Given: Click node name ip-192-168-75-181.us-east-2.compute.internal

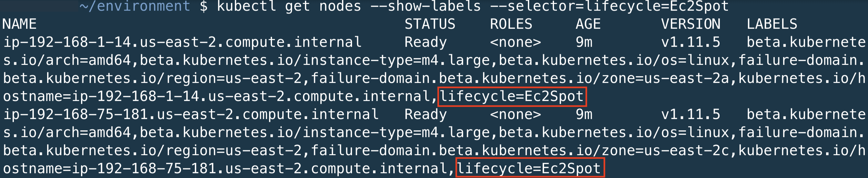Looking at the screenshot, I should [x=191, y=114].
